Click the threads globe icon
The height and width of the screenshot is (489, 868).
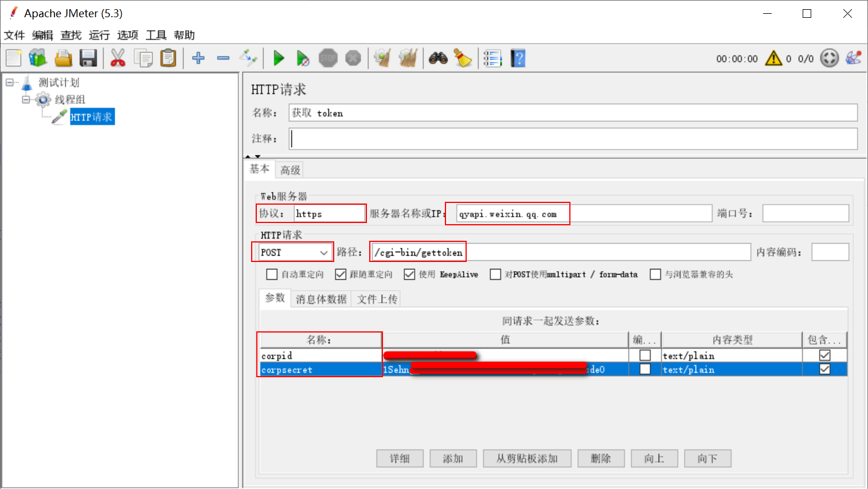[x=829, y=58]
